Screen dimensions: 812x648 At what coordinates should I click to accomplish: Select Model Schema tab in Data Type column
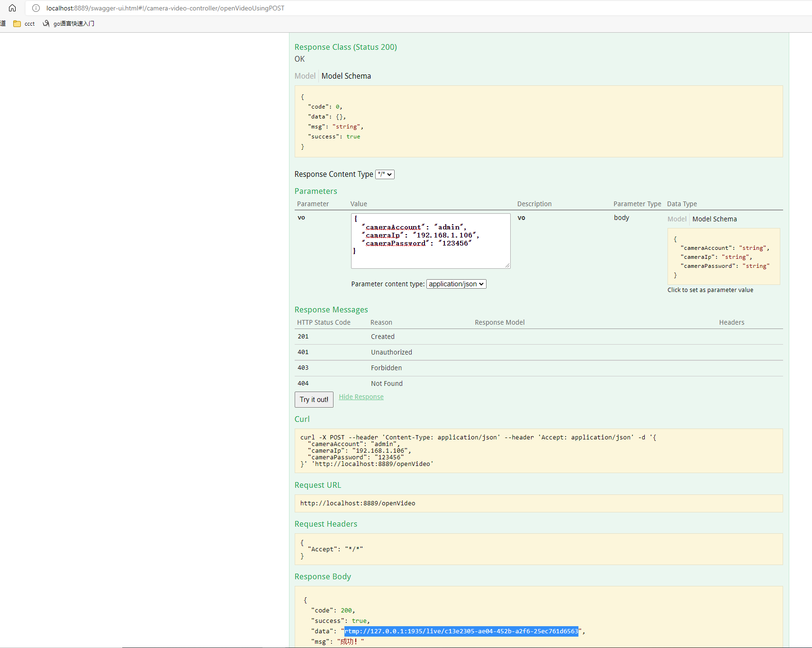point(714,219)
